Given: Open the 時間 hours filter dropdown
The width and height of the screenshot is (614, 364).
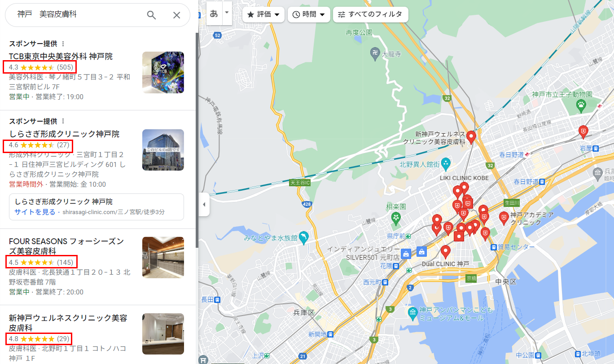Looking at the screenshot, I should click(309, 14).
